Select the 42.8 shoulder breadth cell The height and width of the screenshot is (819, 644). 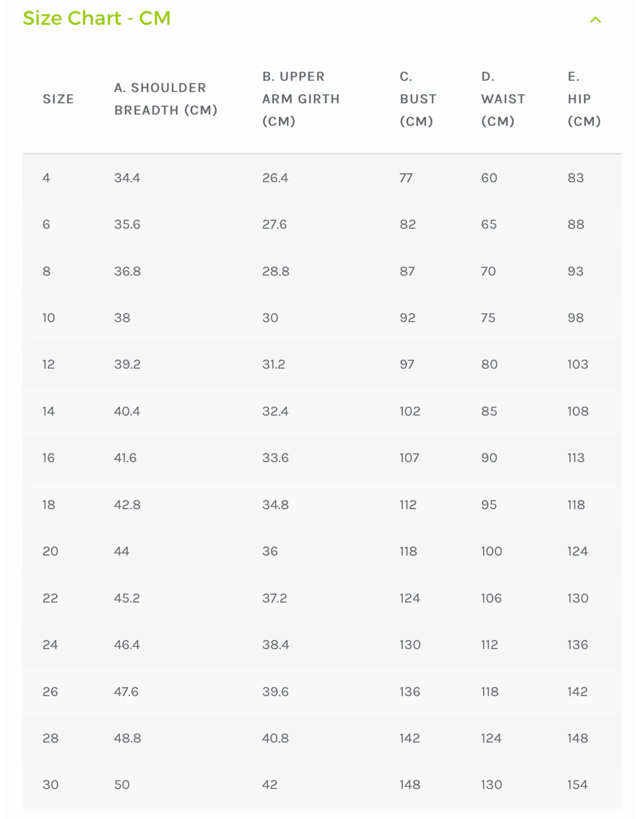pyautogui.click(x=127, y=505)
